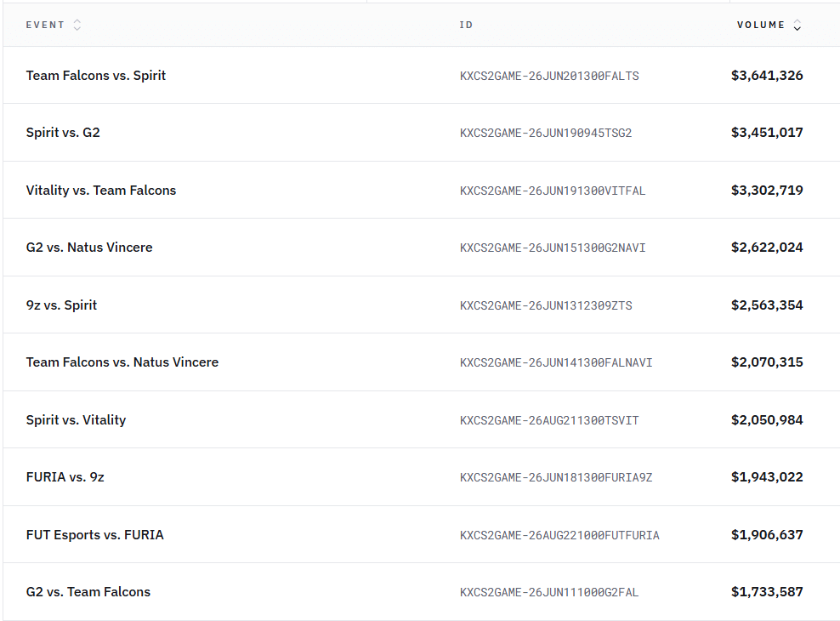Click the $3,641,326 volume value
This screenshot has height=621, width=840.
coord(767,76)
